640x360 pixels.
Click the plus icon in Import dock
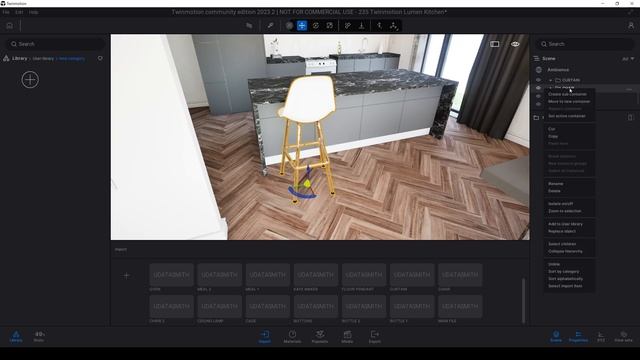pyautogui.click(x=126, y=276)
